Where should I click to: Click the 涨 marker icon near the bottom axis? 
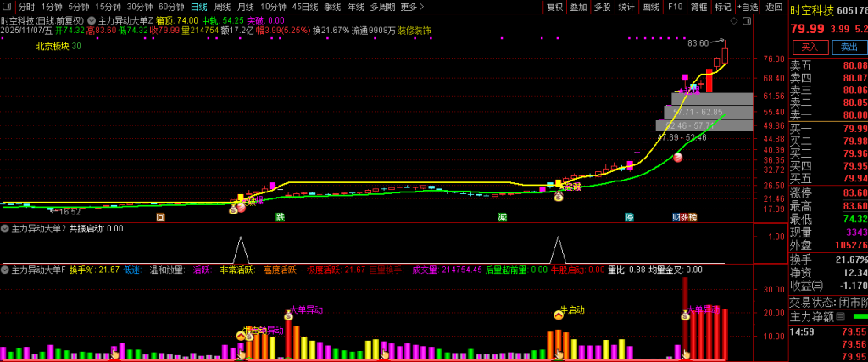[683, 217]
